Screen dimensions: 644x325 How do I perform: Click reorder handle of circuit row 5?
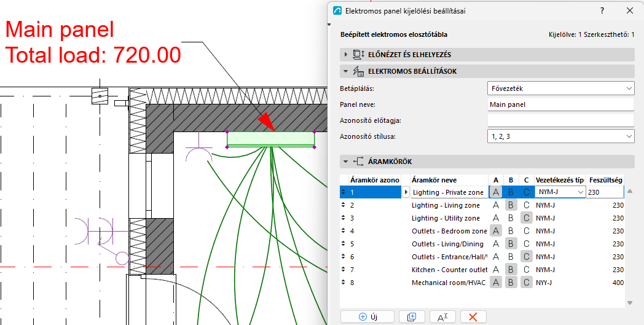tap(344, 244)
